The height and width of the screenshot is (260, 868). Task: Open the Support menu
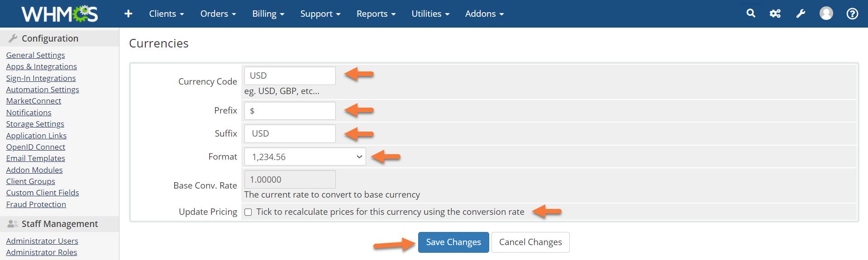coord(320,14)
